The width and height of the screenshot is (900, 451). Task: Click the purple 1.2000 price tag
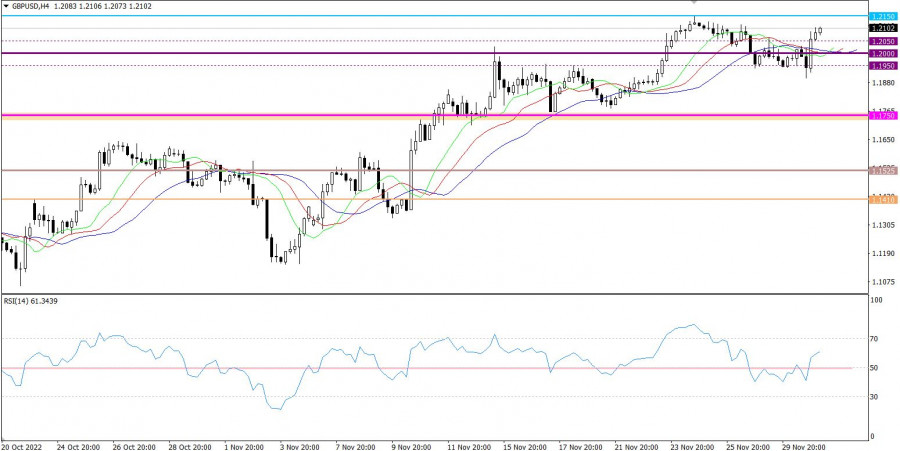(x=882, y=53)
